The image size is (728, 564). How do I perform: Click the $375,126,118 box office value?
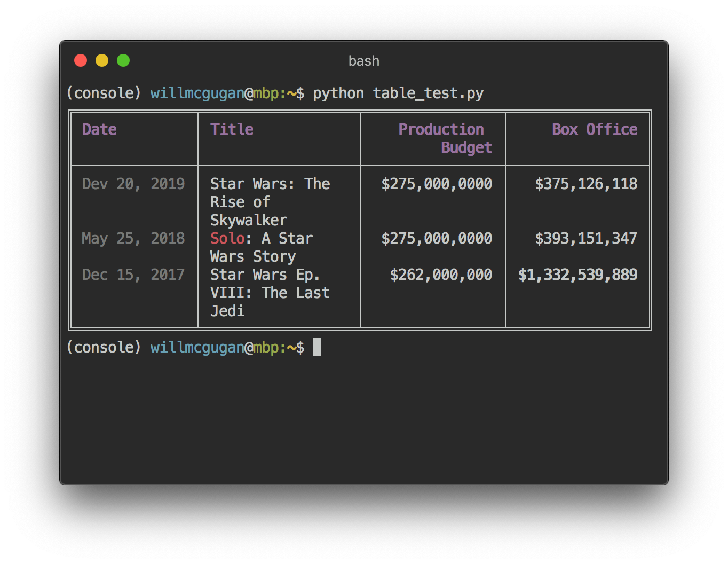click(586, 184)
